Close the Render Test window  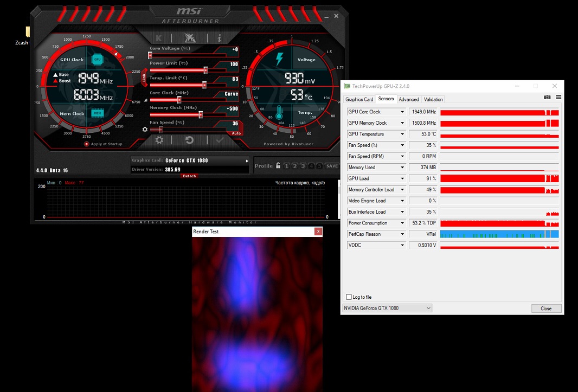click(x=318, y=232)
